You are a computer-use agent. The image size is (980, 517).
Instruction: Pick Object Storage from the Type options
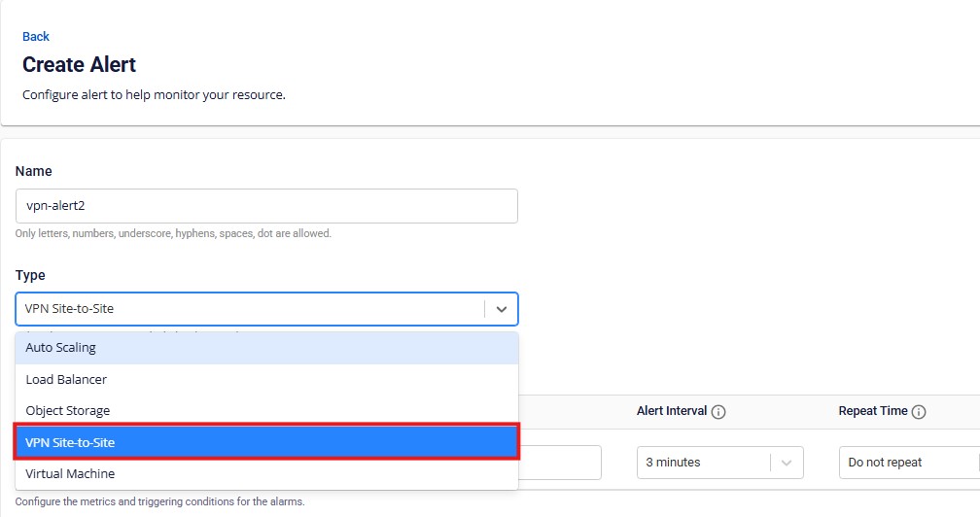point(266,411)
